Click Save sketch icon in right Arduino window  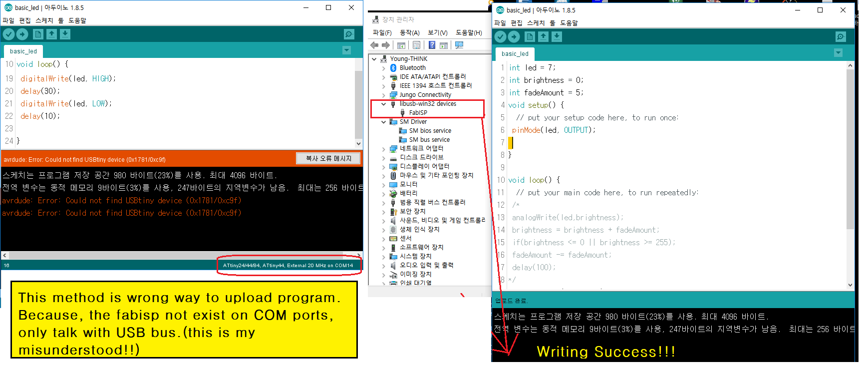[557, 36]
